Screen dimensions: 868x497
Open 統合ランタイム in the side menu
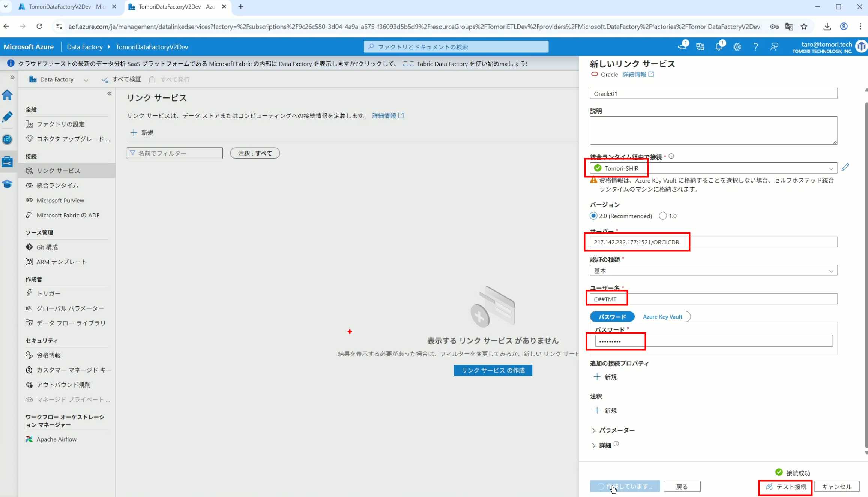(57, 186)
